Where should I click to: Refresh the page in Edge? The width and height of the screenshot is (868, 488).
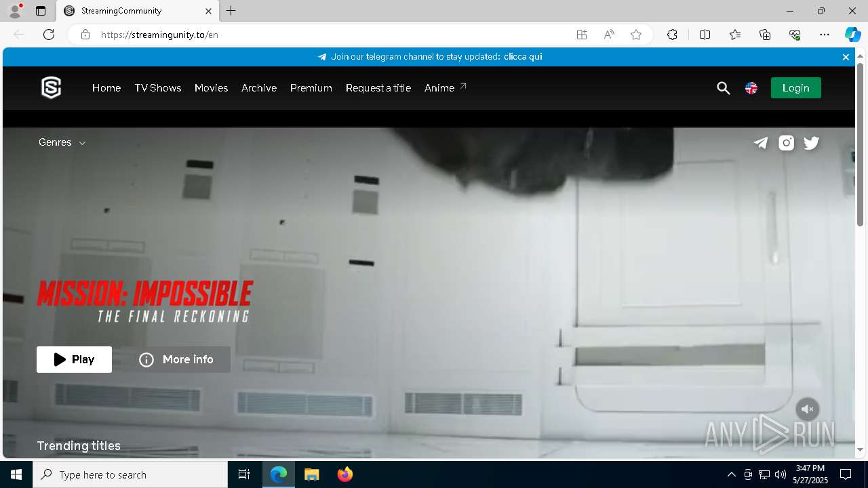[x=49, y=35]
